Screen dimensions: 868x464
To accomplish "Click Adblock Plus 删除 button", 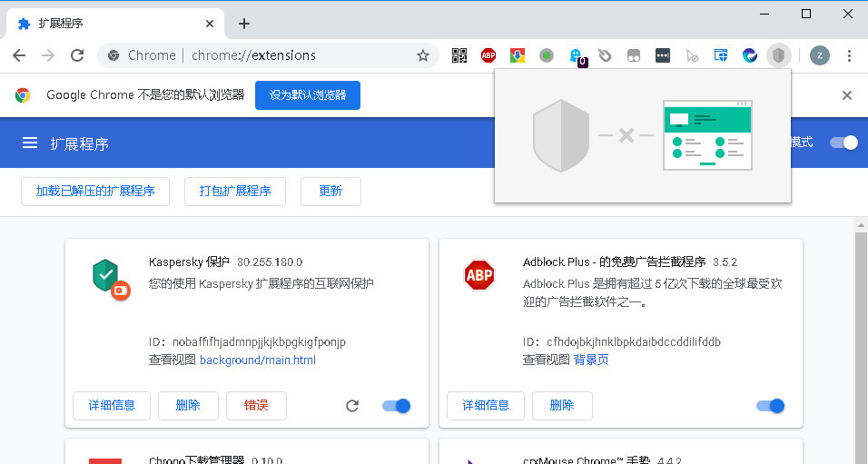I will tap(562, 406).
